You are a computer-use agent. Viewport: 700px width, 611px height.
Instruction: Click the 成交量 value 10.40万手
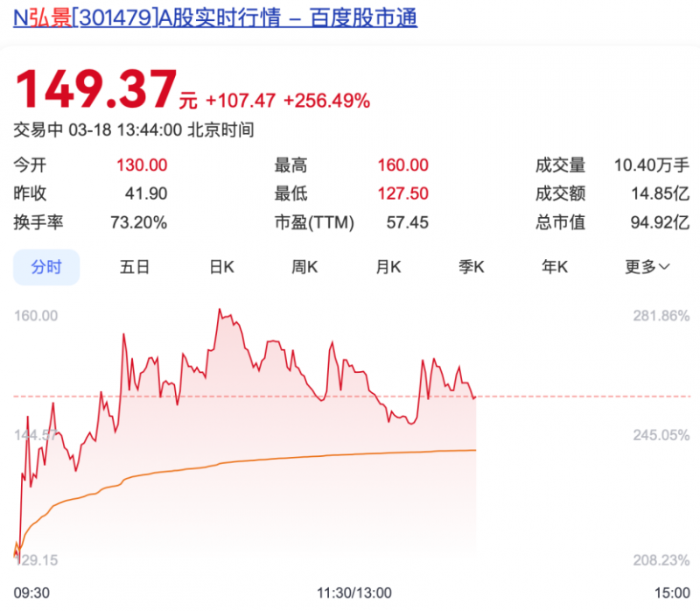tap(651, 165)
